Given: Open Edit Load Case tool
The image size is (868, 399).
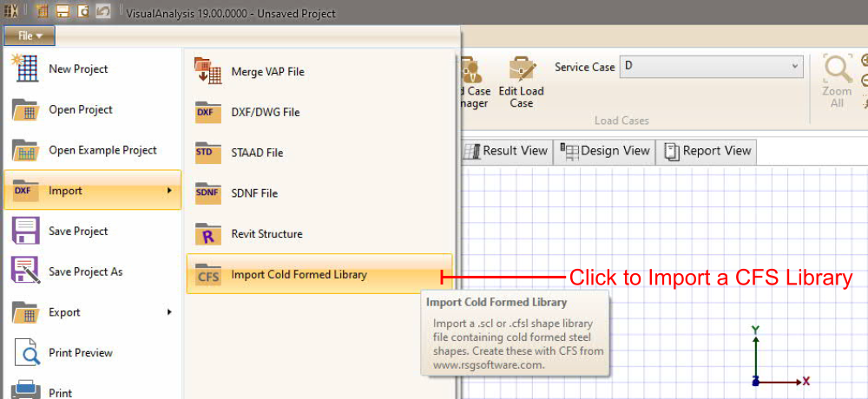Looking at the screenshot, I should pos(521,82).
